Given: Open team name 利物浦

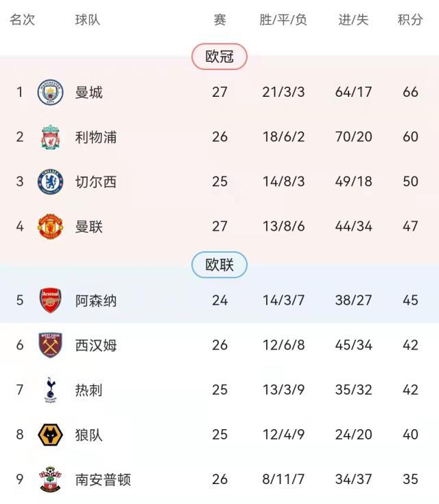Looking at the screenshot, I should click(96, 137).
